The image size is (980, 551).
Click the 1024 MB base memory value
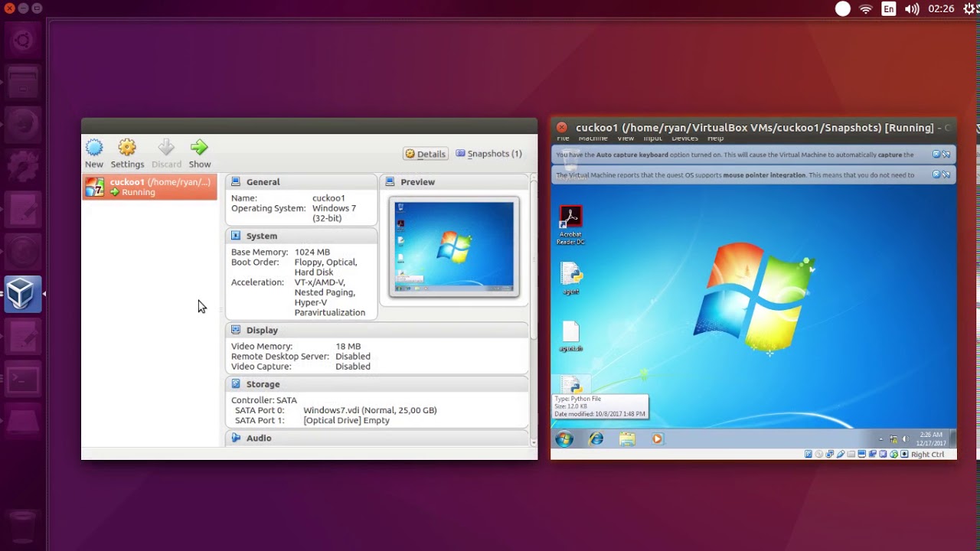[312, 252]
